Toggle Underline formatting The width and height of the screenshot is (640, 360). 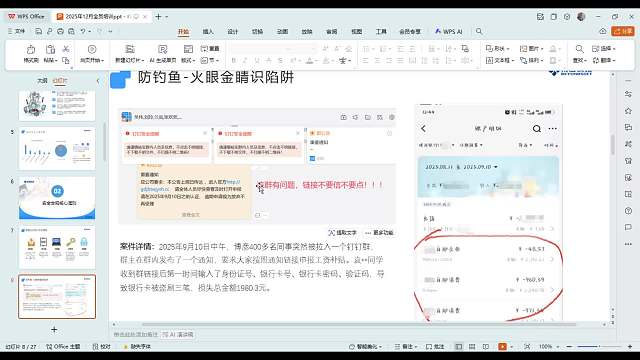click(x=257, y=60)
